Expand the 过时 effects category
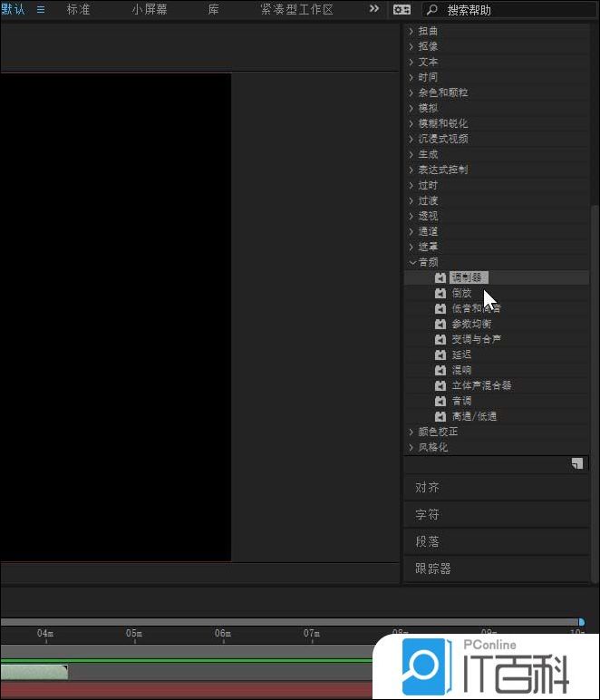The image size is (600, 700). coord(411,185)
